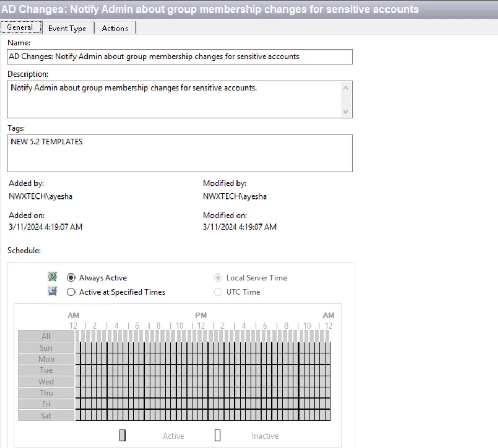Click the Sun day schedule button
Image resolution: width=498 pixels, height=448 pixels.
click(46, 347)
